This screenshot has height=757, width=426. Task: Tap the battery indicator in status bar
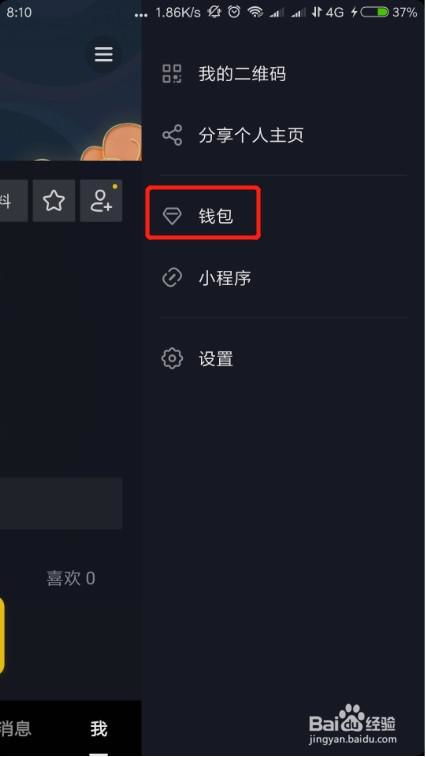coord(375,12)
